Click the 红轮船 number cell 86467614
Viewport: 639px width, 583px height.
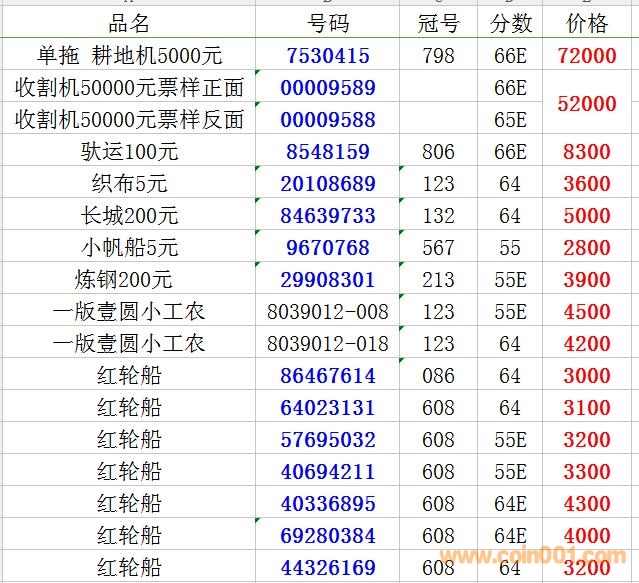328,376
